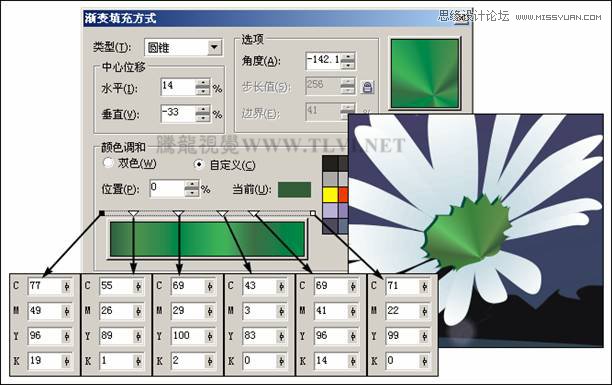Screen dimensions: 612x385
Task: Click the slider icon beside the K 14 field
Action: click(x=353, y=362)
